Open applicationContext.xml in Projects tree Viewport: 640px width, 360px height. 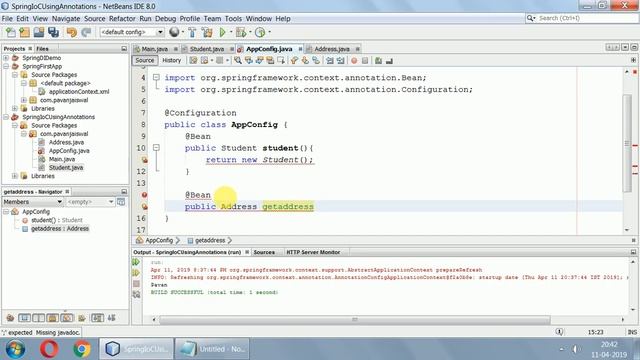pyautogui.click(x=79, y=92)
